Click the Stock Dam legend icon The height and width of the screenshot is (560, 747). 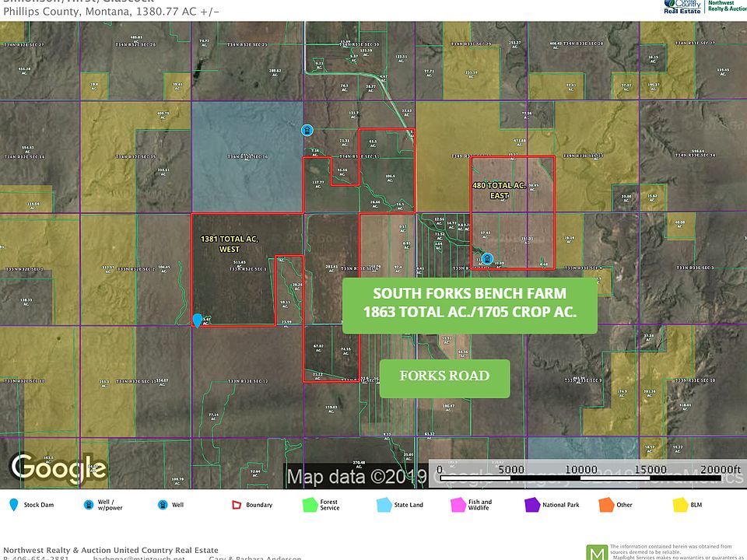(13, 505)
